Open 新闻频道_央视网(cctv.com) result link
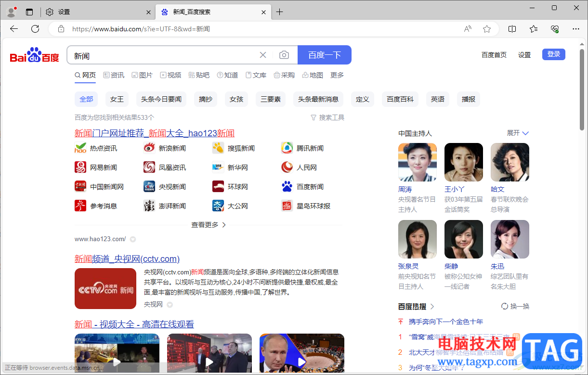The height and width of the screenshot is (375, 588). (x=127, y=259)
